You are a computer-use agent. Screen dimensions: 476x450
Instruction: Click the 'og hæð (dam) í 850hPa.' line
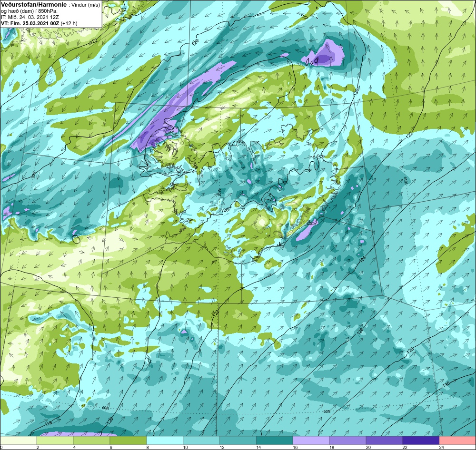[30, 11]
